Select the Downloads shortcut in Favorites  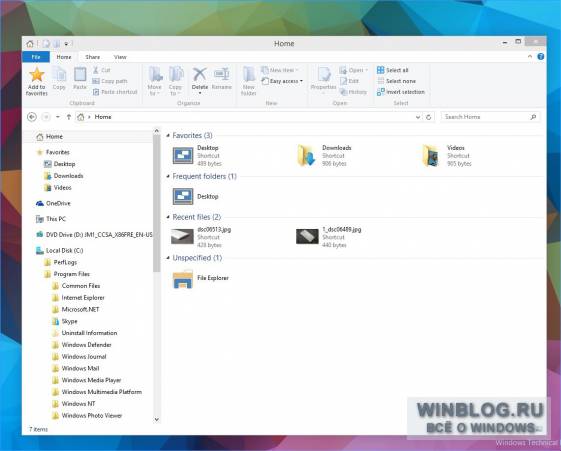(x=325, y=156)
